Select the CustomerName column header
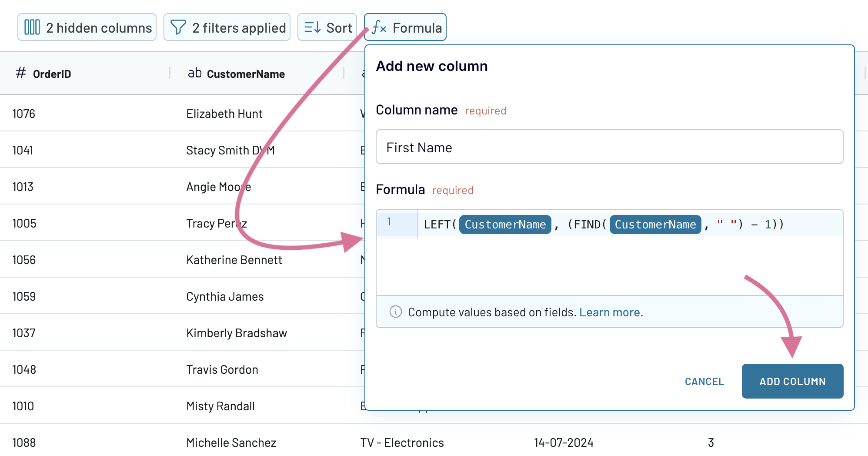Image resolution: width=868 pixels, height=456 pixels. (x=246, y=74)
